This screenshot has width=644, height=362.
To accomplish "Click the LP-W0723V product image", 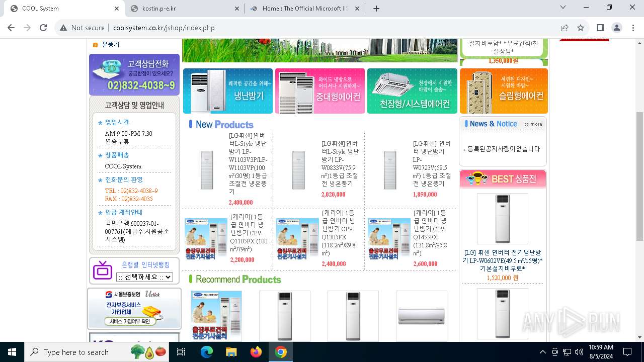I will pyautogui.click(x=390, y=170).
